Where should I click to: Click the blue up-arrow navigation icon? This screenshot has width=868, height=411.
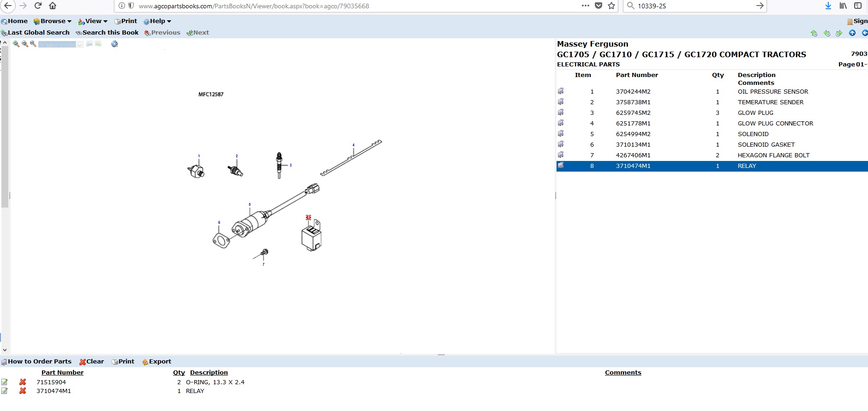pyautogui.click(x=852, y=33)
